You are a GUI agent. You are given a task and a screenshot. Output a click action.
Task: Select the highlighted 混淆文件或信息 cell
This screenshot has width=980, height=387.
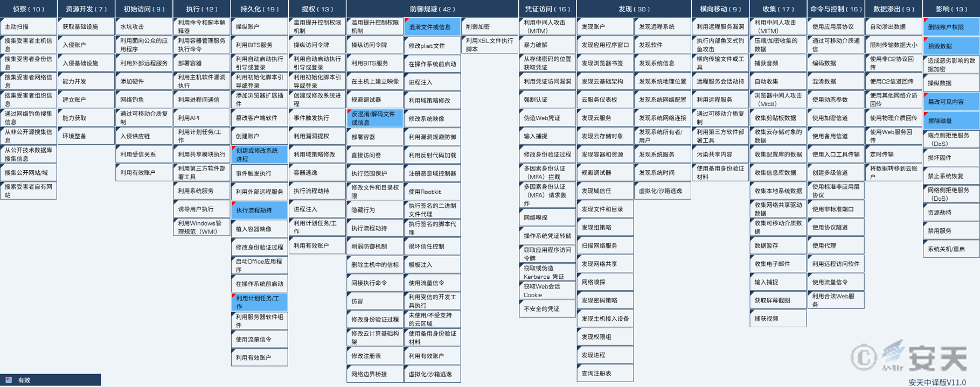point(433,27)
